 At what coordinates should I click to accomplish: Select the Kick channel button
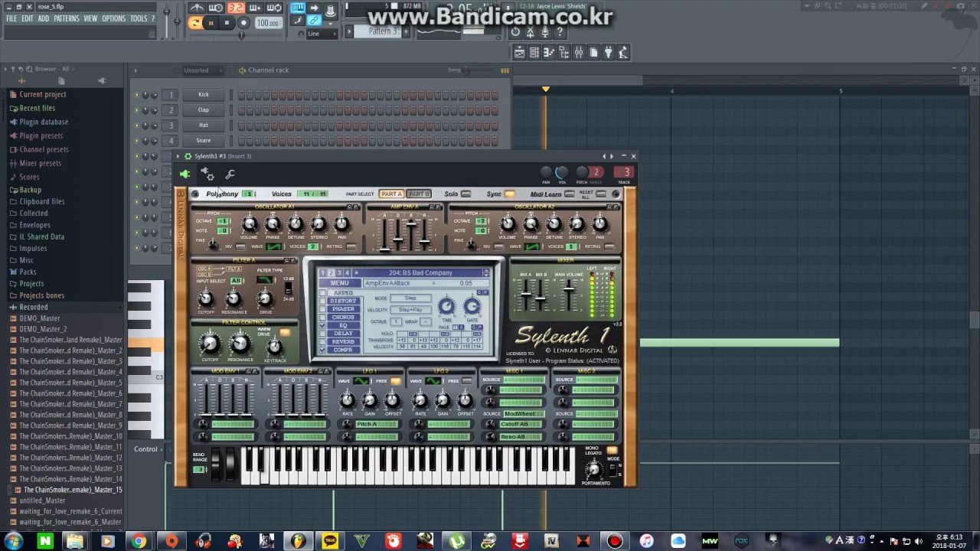(x=204, y=95)
